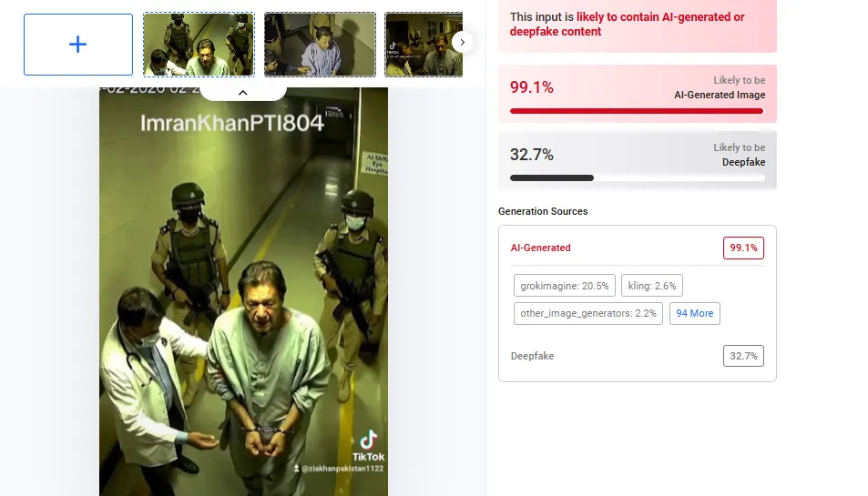Show next thumbnails with right arrow
This screenshot has width=868, height=496.
pyautogui.click(x=462, y=42)
